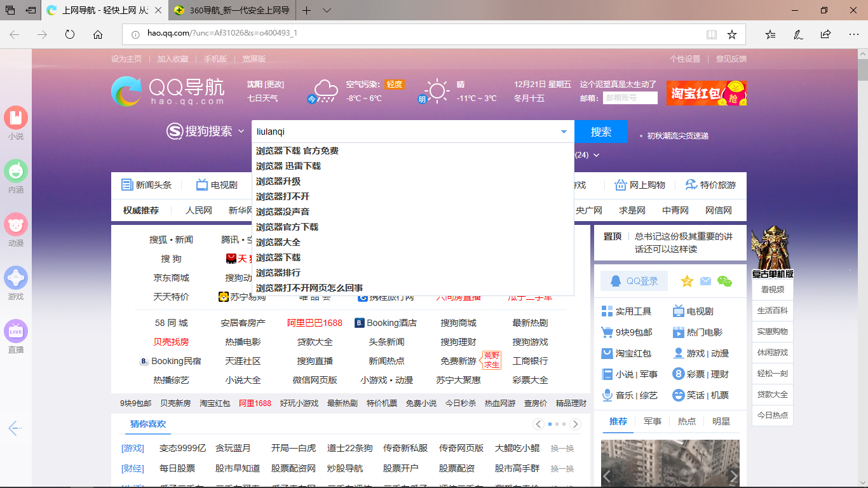Choose suggestion 浏览器排行
This screenshot has width=868, height=488.
pos(413,273)
